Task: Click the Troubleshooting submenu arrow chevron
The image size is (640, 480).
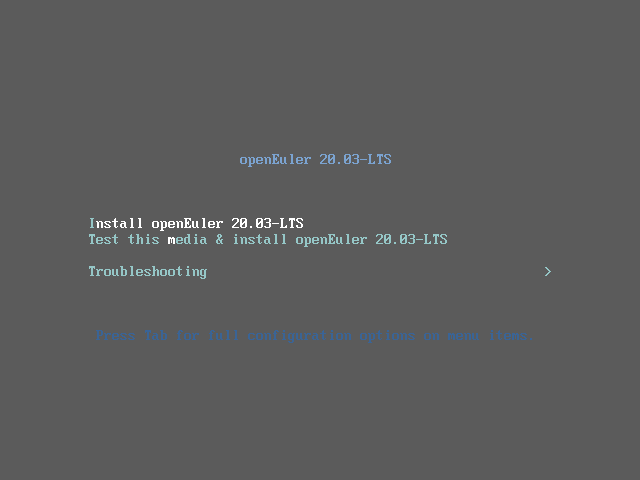Action: point(548,271)
